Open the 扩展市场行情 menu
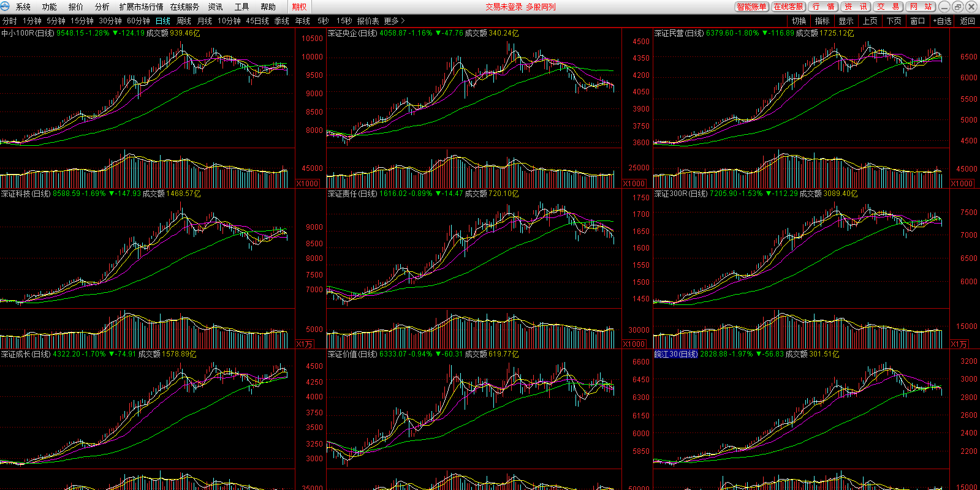Screen dimensions: 980x490 [x=141, y=7]
